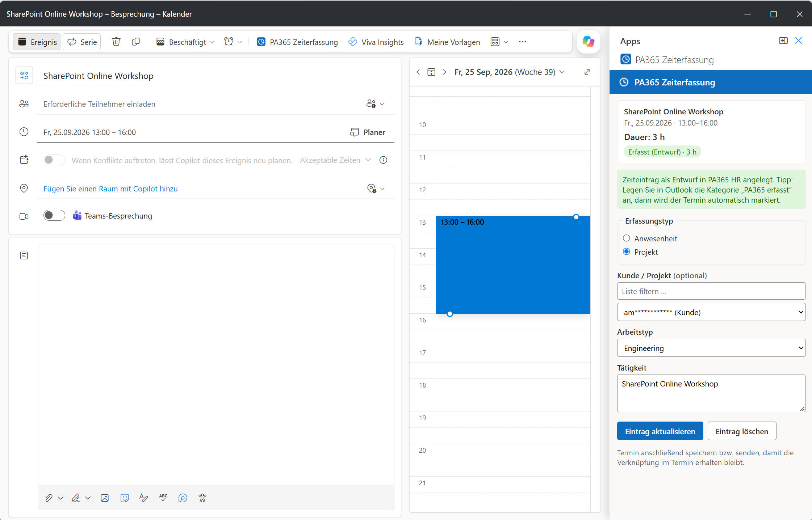Image resolution: width=812 pixels, height=520 pixels.
Task: Jump to today calendar icon in preview
Action: 431,72
